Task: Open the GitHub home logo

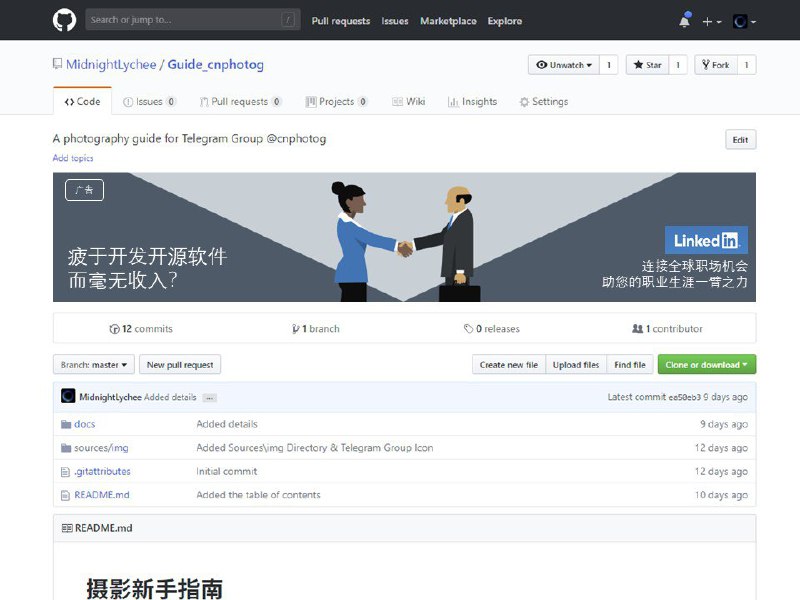Action: point(64,20)
